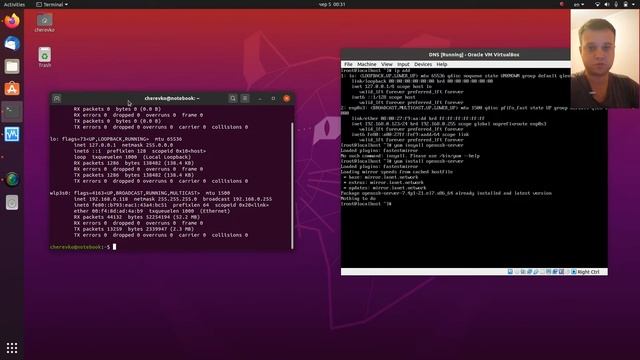Click the webcam video overlay thumbnail
Image resolution: width=640 pixels, height=360 pixels.
pyautogui.click(x=605, y=59)
